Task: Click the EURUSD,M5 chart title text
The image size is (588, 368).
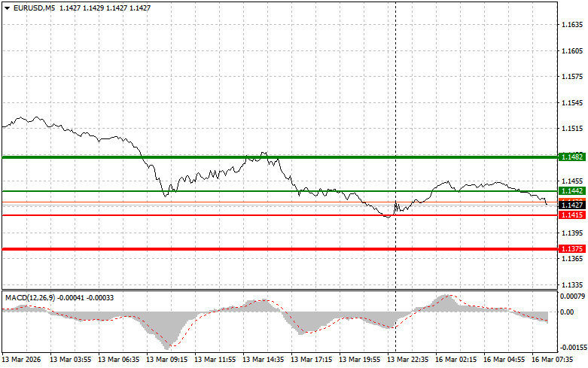Action: [34, 8]
